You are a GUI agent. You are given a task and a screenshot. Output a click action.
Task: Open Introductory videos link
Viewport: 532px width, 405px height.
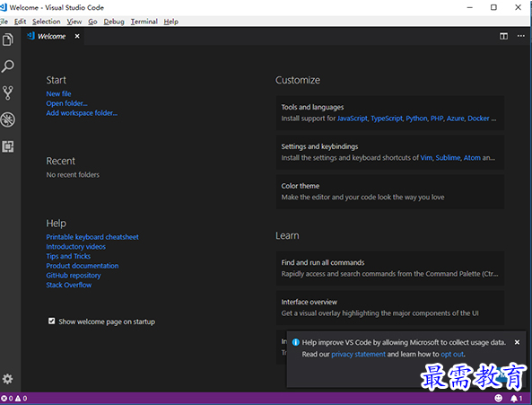[x=75, y=246]
